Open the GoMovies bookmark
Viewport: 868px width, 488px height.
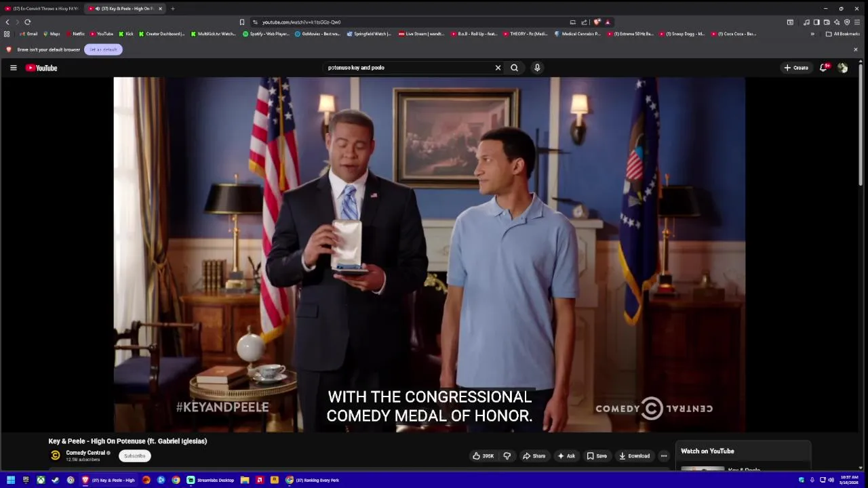317,34
